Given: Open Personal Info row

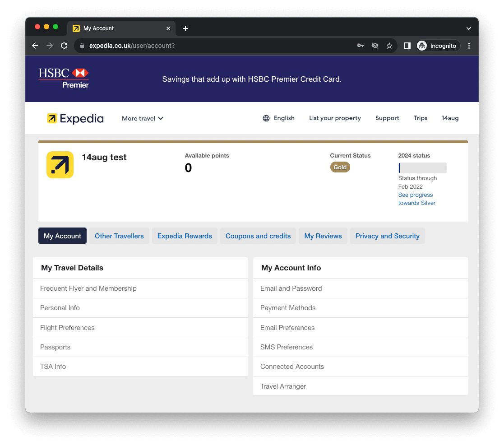Looking at the screenshot, I should [x=140, y=308].
